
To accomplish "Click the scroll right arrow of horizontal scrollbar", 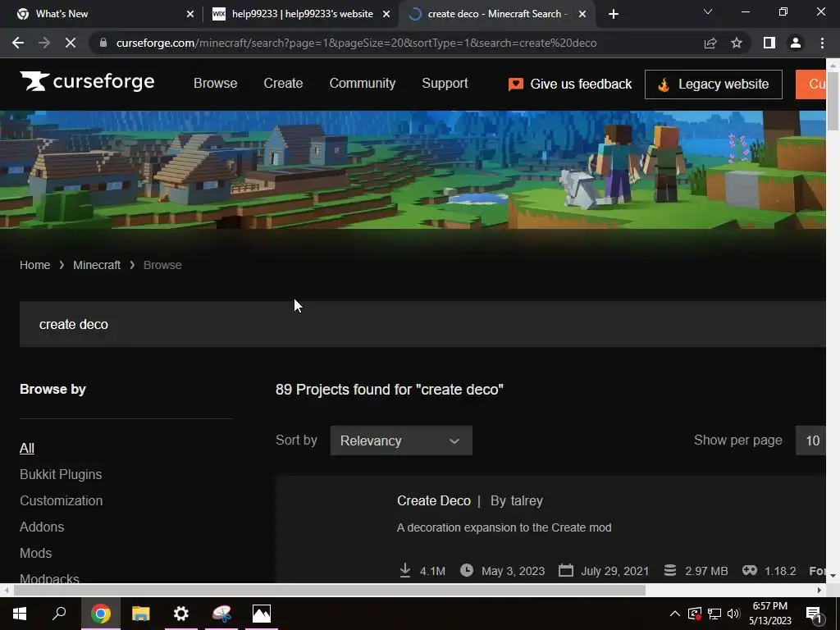I will [x=819, y=590].
